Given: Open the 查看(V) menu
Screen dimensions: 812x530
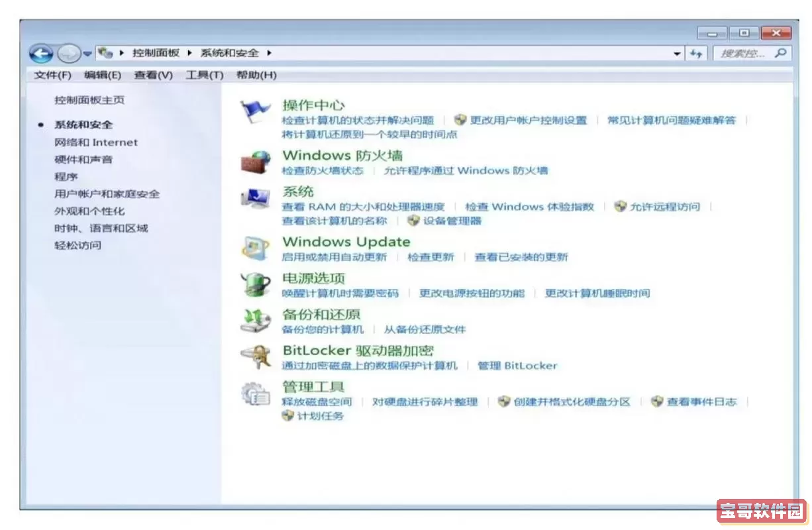Looking at the screenshot, I should tap(153, 75).
